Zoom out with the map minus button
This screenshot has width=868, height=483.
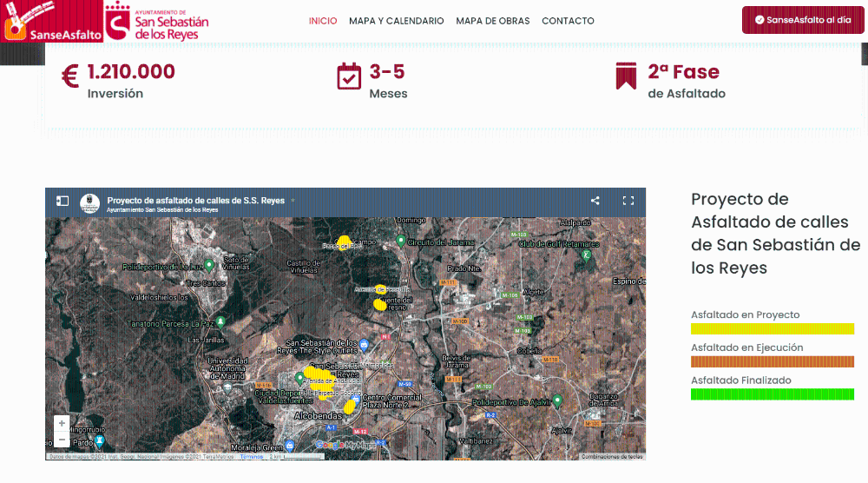tap(62, 440)
